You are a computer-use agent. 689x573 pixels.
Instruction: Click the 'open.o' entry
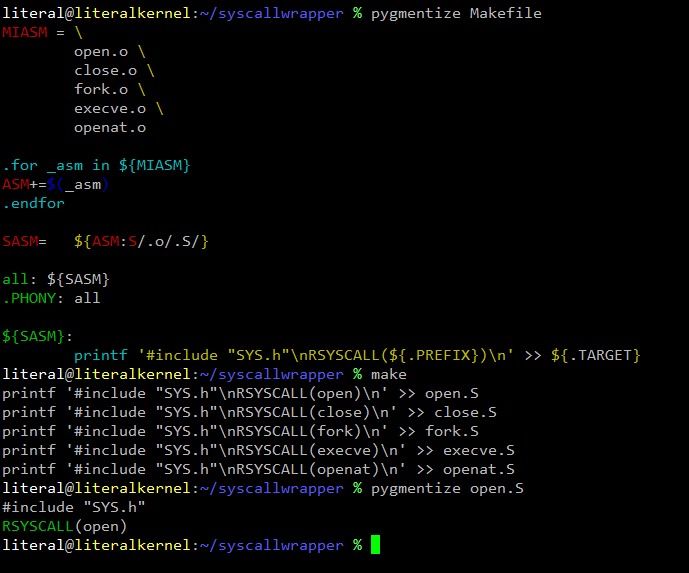click(x=101, y=51)
